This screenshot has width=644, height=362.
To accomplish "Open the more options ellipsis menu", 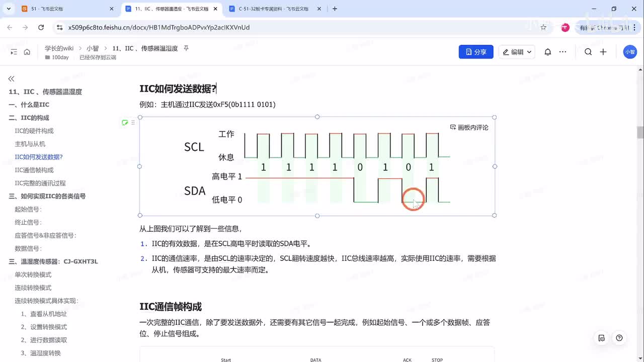I will (x=563, y=52).
